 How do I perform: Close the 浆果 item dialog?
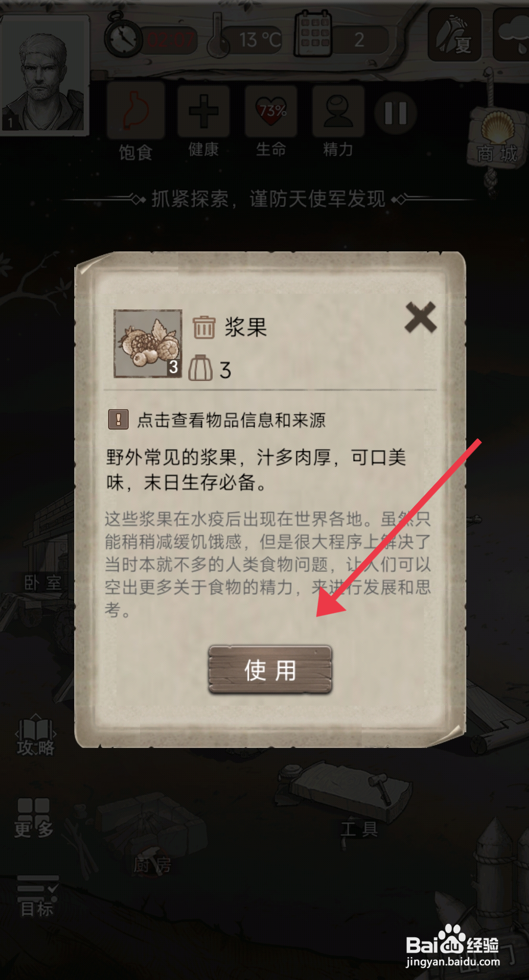(420, 317)
